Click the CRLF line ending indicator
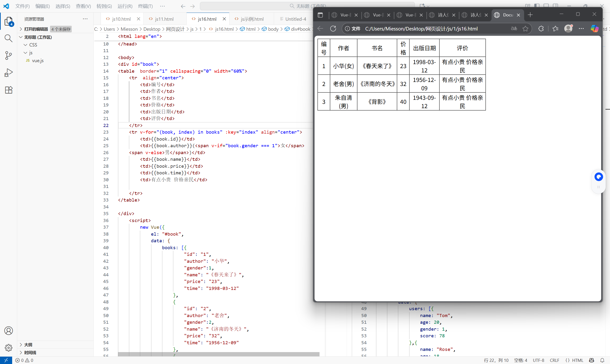This screenshot has width=610, height=364. point(554,360)
